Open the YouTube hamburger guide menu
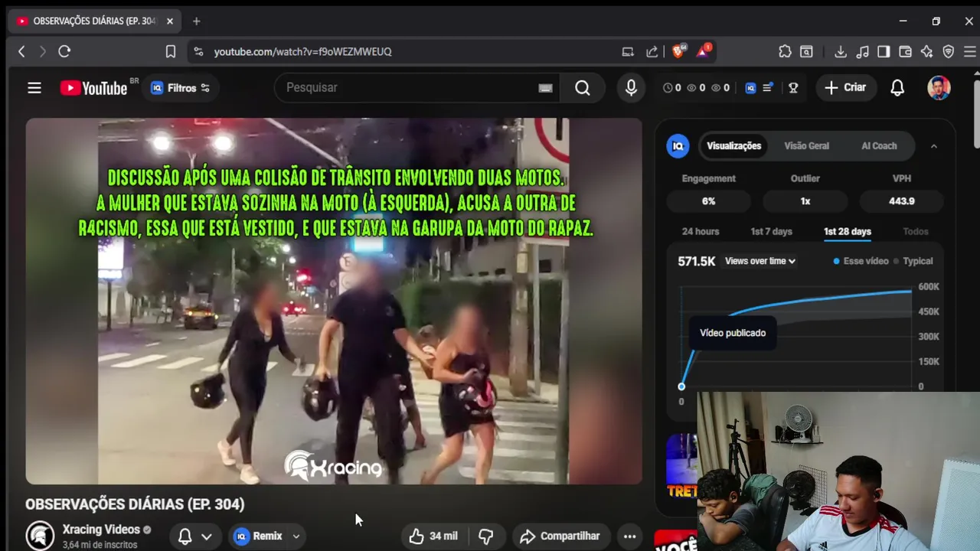Viewport: 980px width, 551px height. [x=34, y=88]
